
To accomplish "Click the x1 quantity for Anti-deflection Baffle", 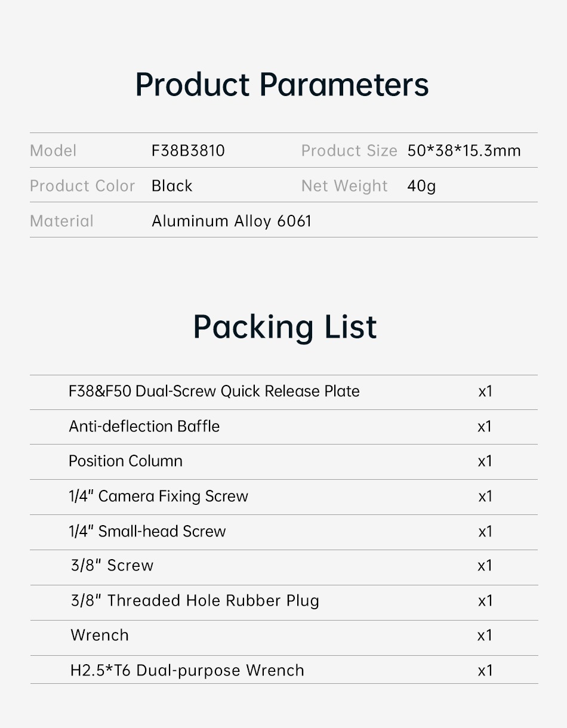I will point(485,426).
